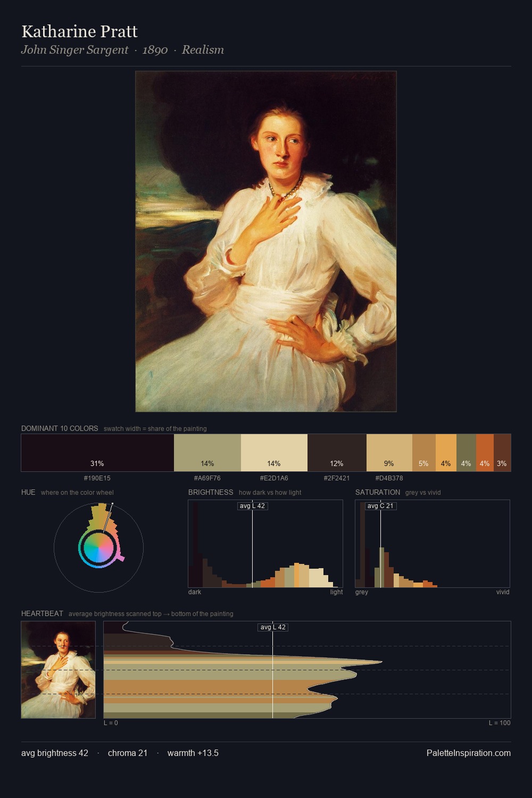This screenshot has height=798, width=532.
Task: Click 'how dark vs how light' caption
Action: [x=270, y=493]
